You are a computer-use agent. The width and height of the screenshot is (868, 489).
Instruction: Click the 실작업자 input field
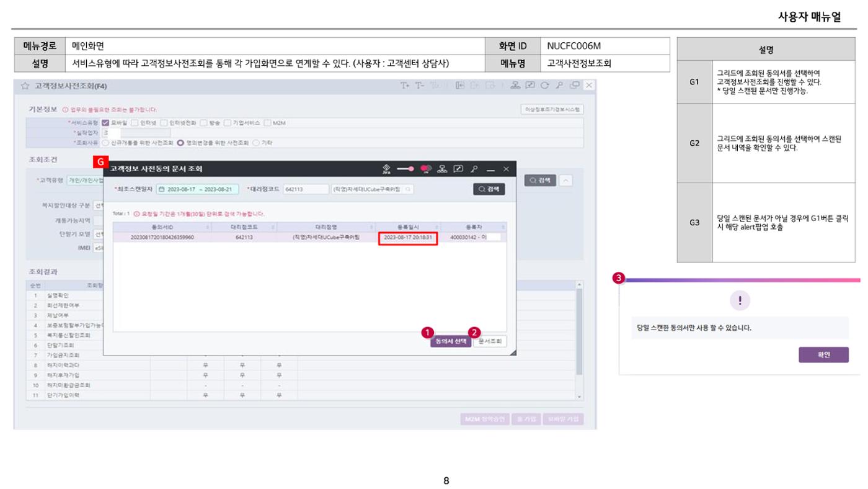click(x=136, y=132)
